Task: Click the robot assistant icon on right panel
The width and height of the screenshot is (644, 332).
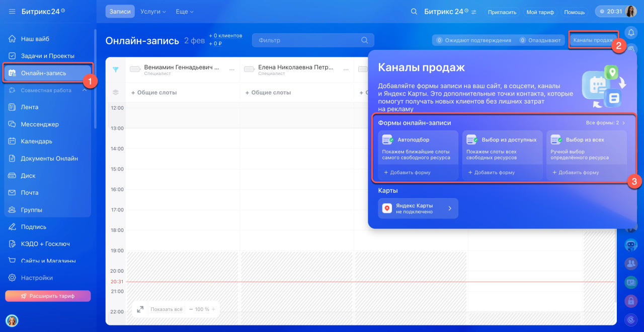Action: 630,245
